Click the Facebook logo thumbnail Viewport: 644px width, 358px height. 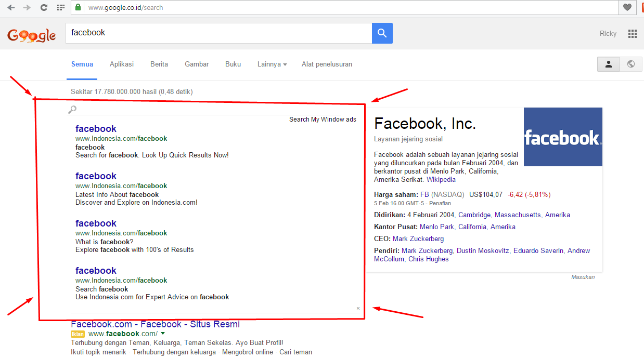point(563,137)
